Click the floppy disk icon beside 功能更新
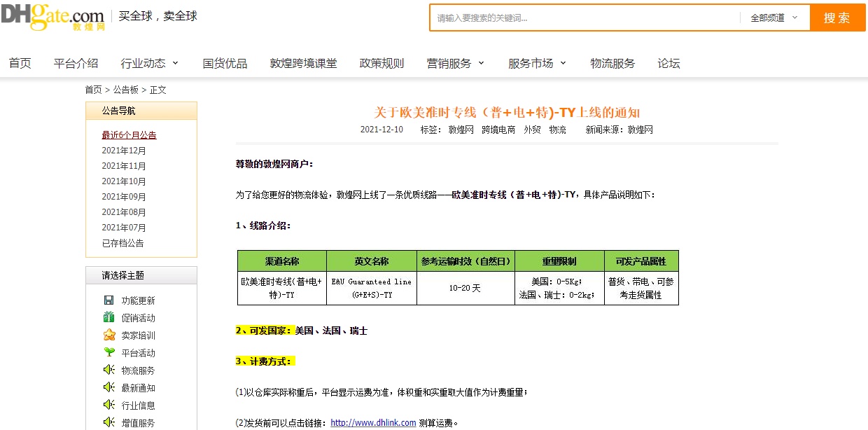868x430 pixels. click(x=108, y=300)
